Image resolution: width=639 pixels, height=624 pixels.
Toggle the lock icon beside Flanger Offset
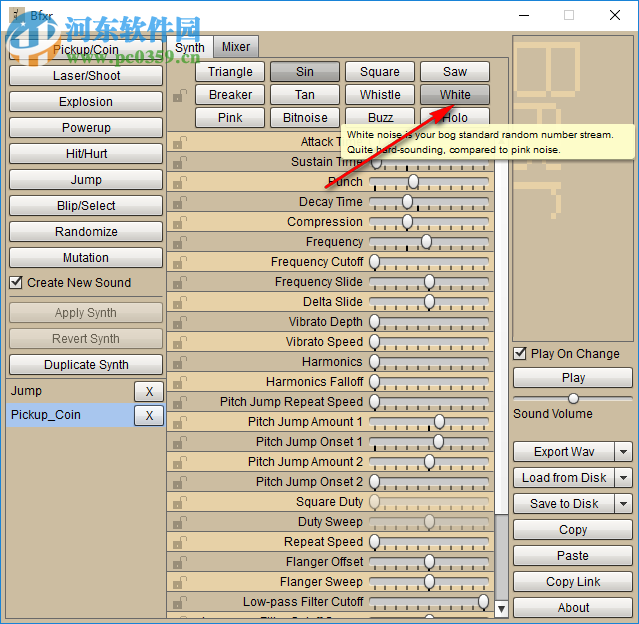[180, 562]
